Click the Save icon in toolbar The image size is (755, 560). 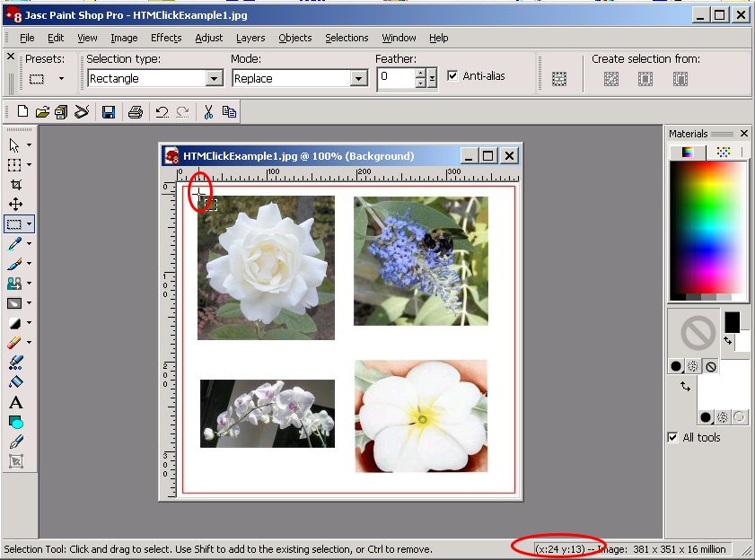(108, 112)
